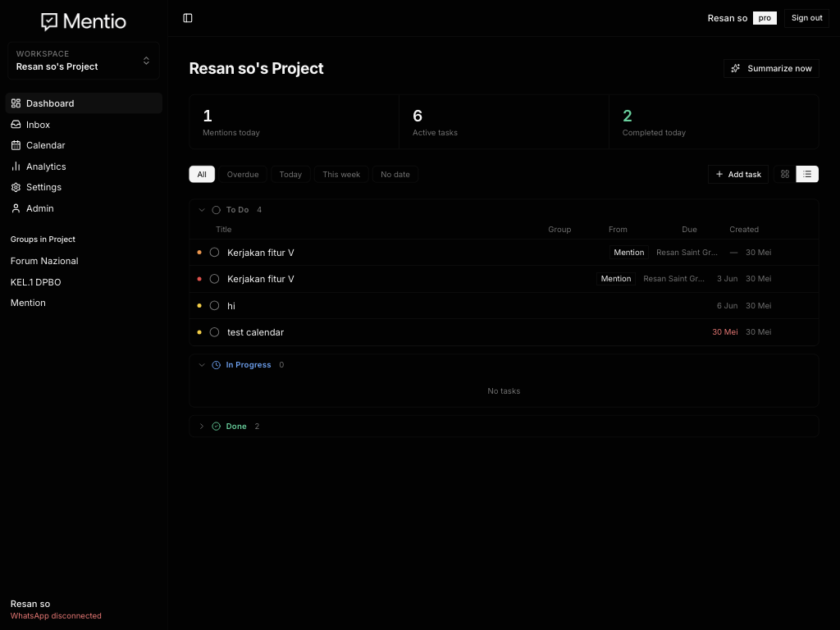
Task: Select the This week filter
Action: tap(341, 174)
